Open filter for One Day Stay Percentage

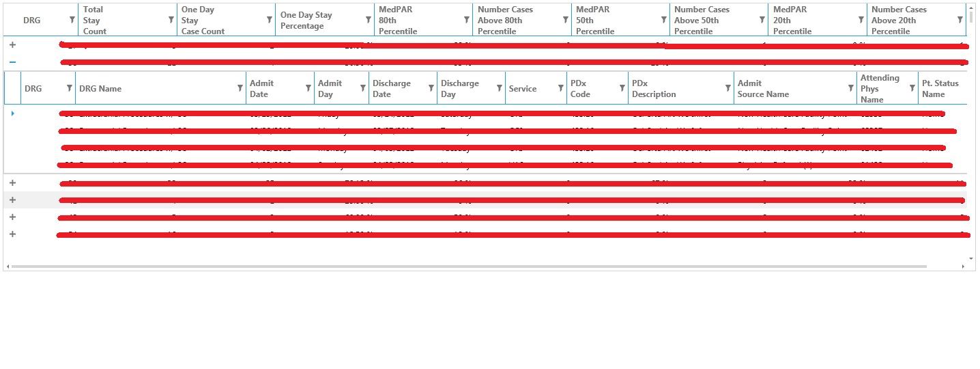[368, 20]
